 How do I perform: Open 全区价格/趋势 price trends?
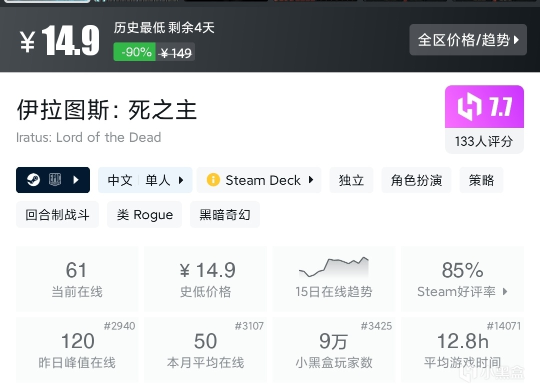(x=468, y=40)
